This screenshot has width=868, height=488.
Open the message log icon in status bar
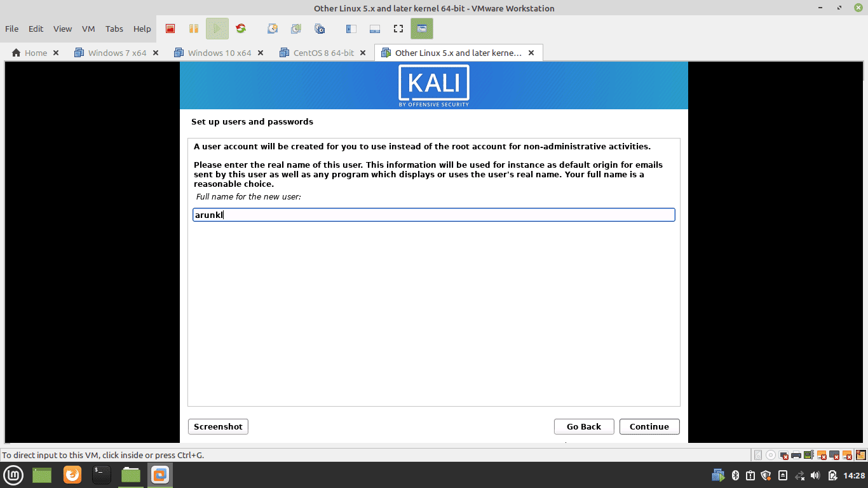(861, 455)
